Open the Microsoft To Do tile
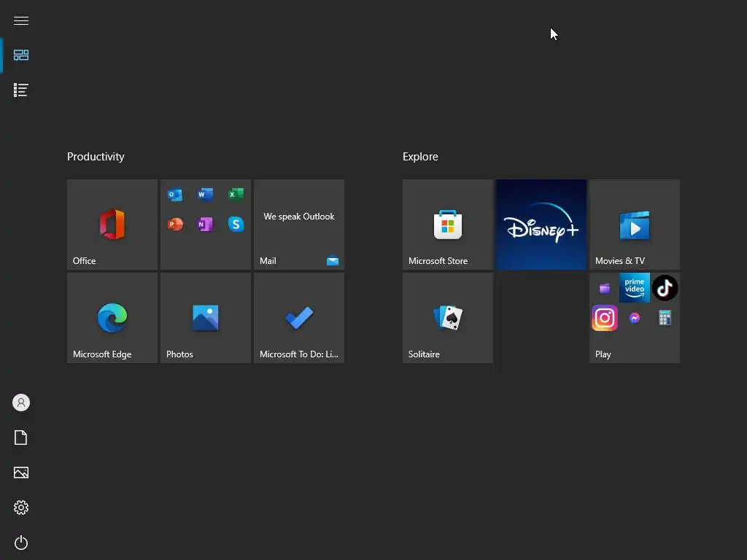Screen dimensions: 747x560 (x=299, y=318)
